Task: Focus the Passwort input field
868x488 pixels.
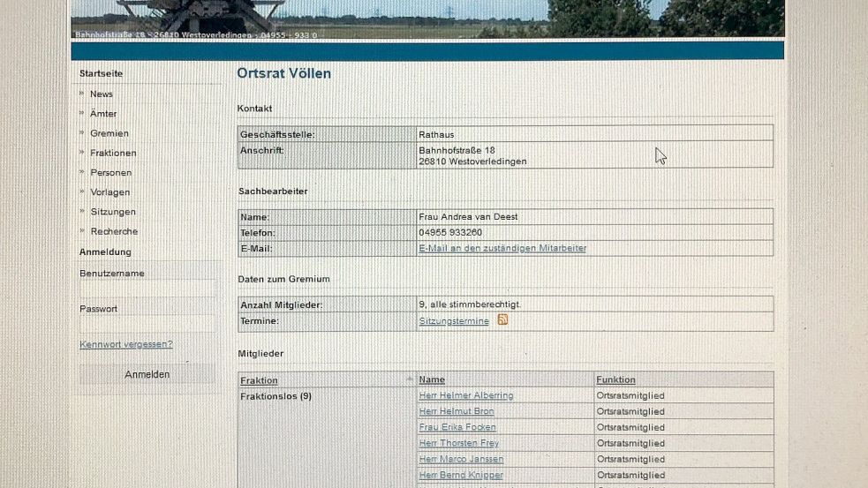Action: click(147, 324)
